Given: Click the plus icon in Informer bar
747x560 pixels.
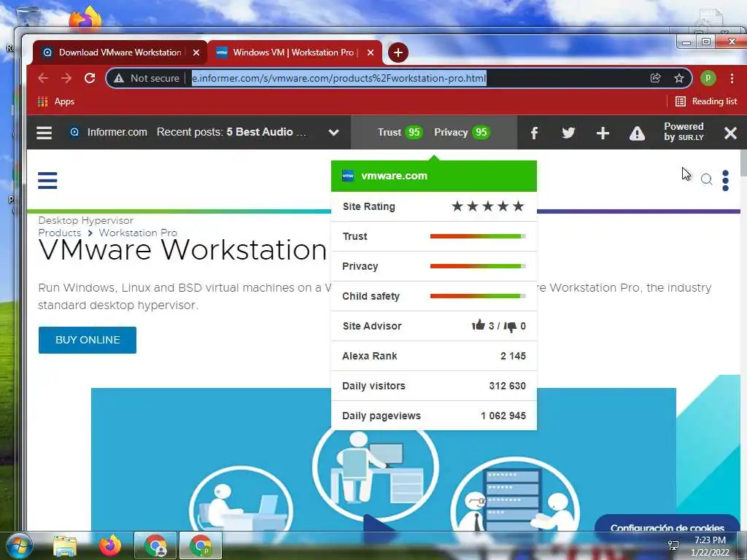Looking at the screenshot, I should 603,133.
